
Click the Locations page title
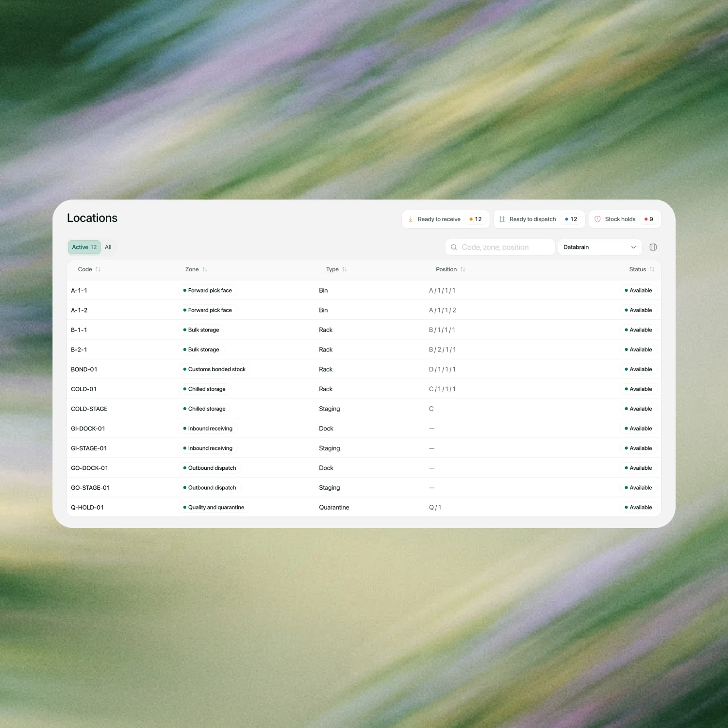point(92,218)
